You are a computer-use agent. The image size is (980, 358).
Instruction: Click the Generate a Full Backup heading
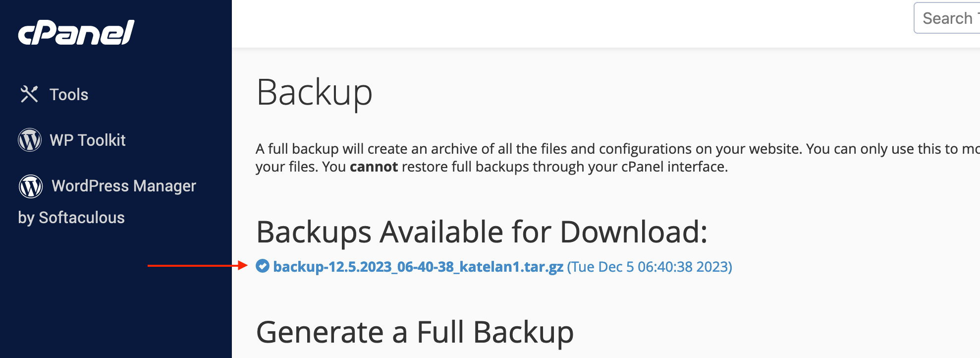click(415, 332)
